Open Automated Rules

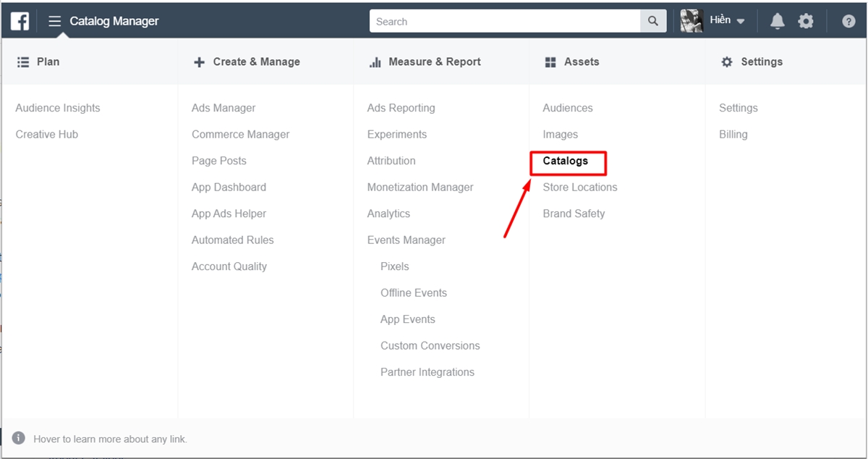233,240
